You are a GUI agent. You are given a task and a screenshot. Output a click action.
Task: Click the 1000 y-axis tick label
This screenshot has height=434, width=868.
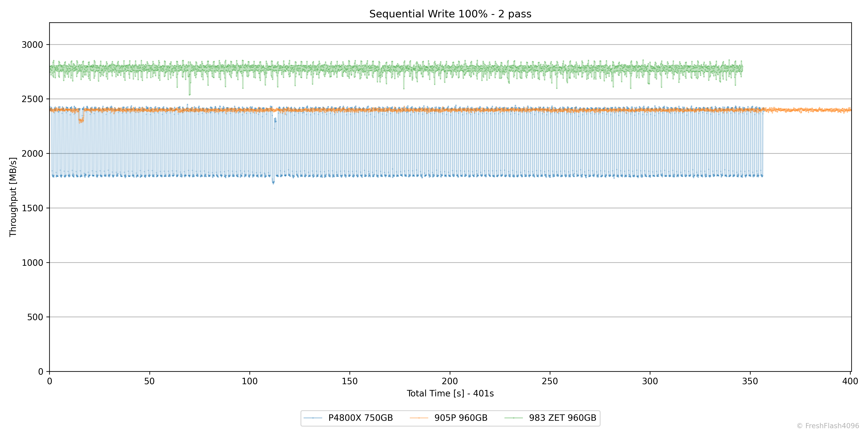pos(32,263)
